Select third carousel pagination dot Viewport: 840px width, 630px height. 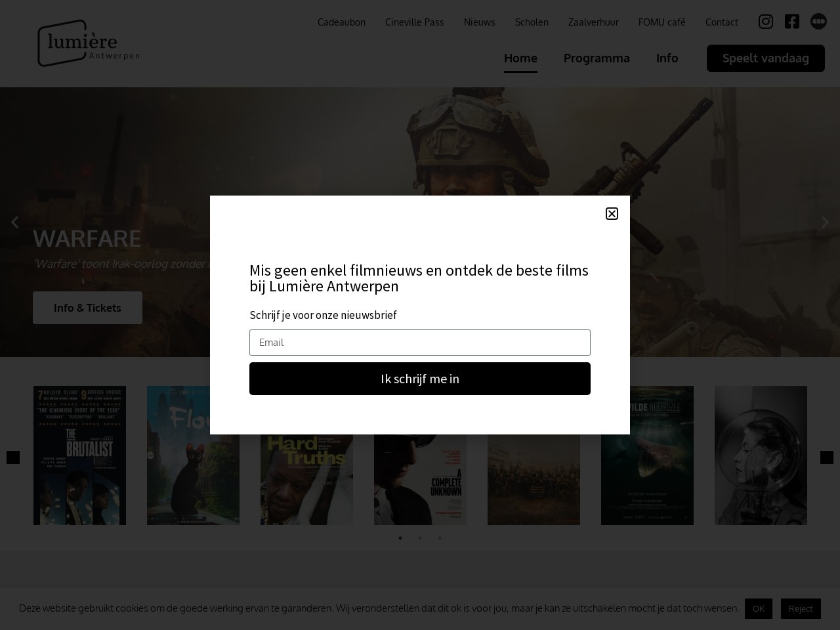(440, 538)
